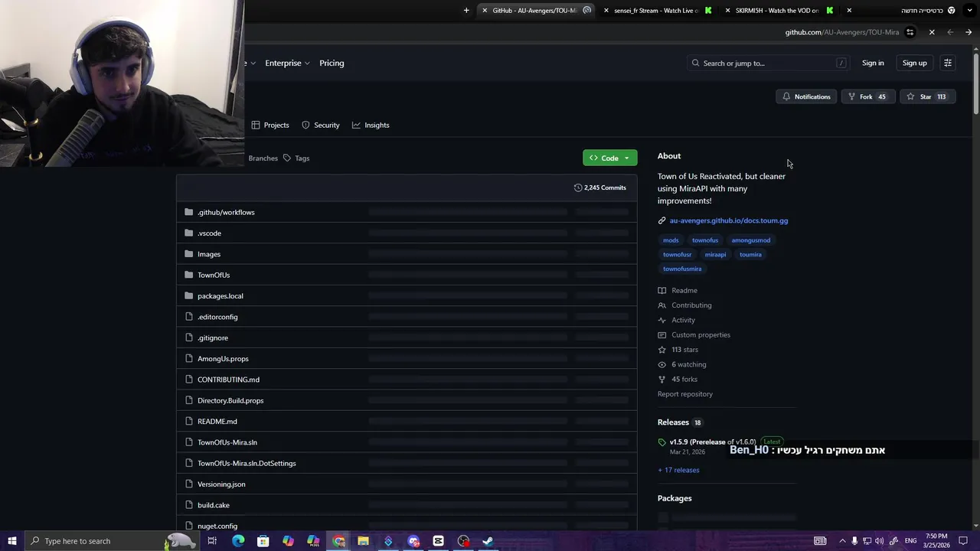Show the + 17 releases link

(x=678, y=470)
